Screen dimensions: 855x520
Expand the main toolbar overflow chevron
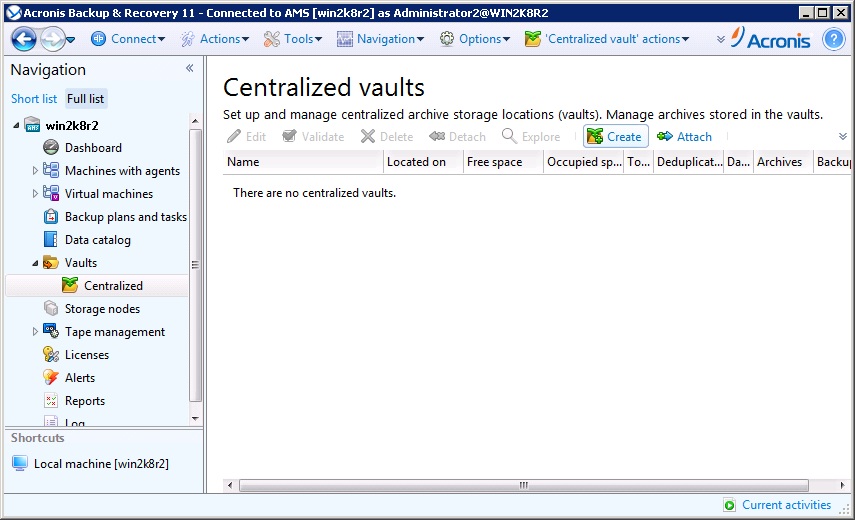720,39
